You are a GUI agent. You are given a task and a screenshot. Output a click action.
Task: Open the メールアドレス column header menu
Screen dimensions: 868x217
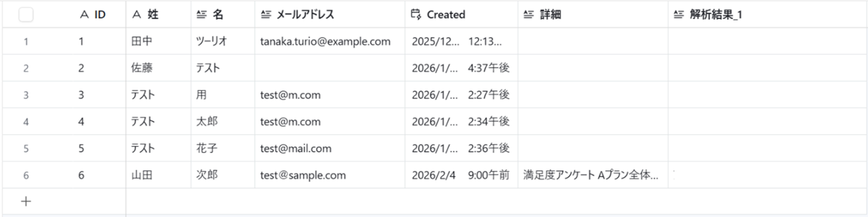330,15
